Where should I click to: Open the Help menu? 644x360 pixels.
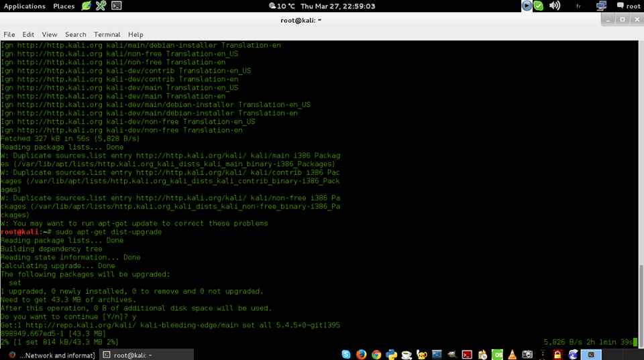click(136, 34)
